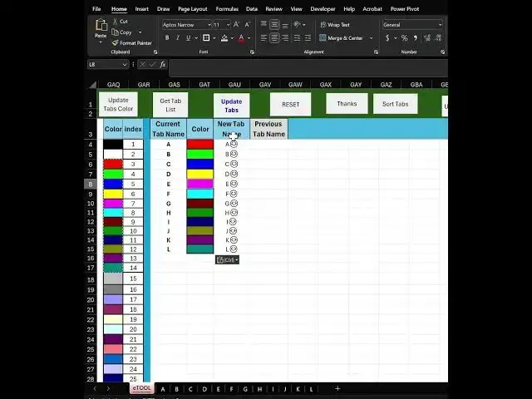Viewport: 532px width, 399px height.
Task: Open the Developer ribbon tab
Action: click(323, 9)
